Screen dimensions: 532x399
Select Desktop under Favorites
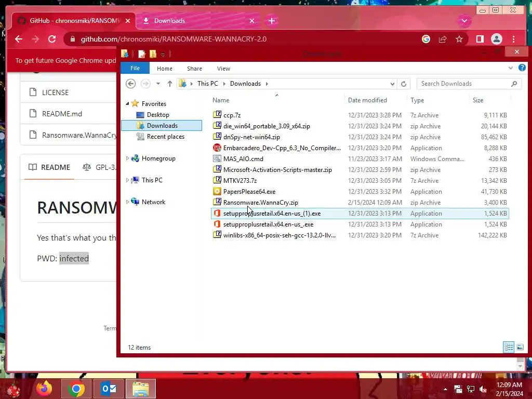[158, 115]
